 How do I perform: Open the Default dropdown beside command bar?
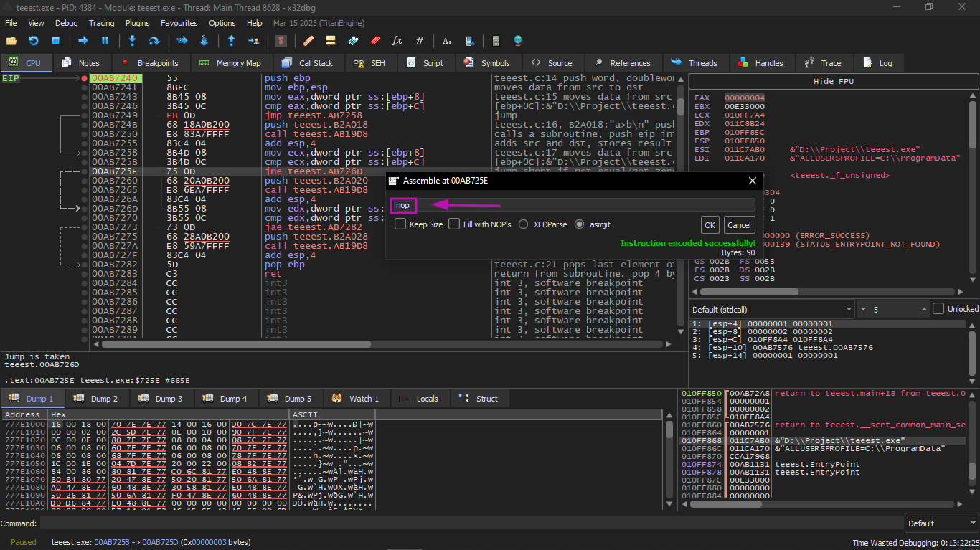941,523
